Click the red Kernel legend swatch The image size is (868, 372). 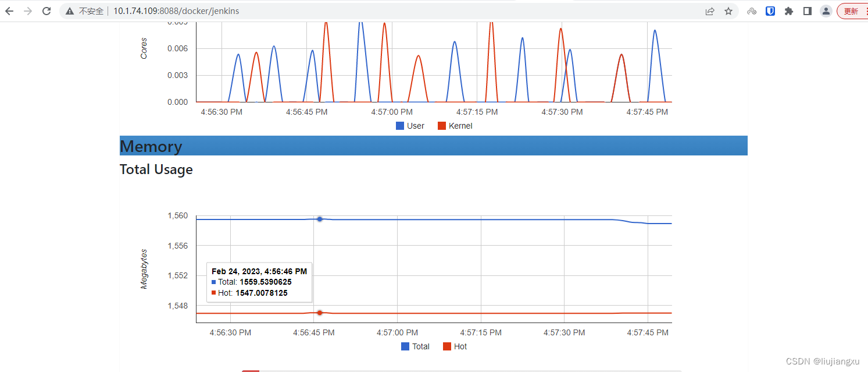pos(442,126)
